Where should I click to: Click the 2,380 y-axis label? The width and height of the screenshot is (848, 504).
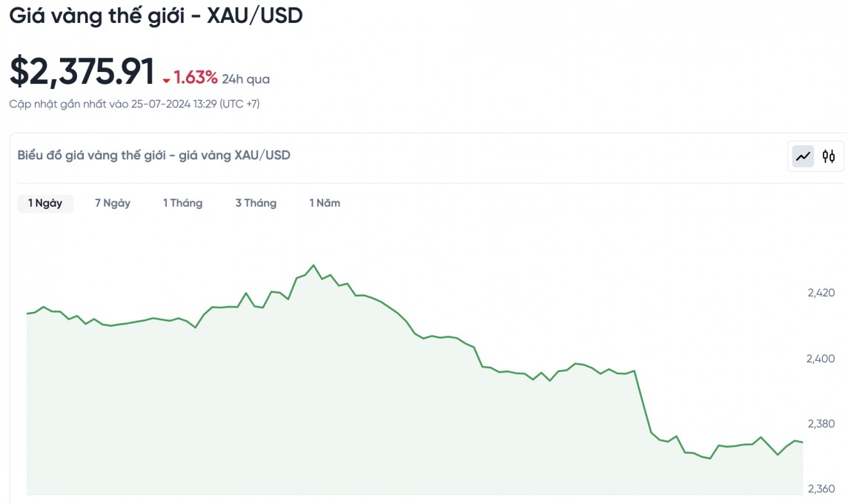click(x=821, y=424)
